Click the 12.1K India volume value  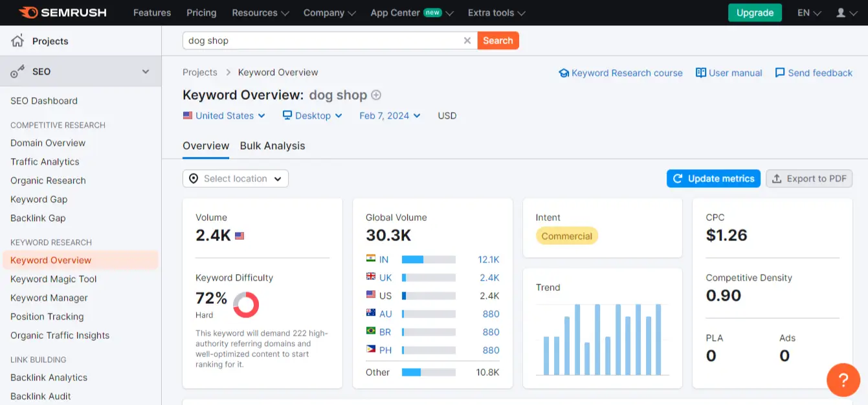pyautogui.click(x=489, y=259)
